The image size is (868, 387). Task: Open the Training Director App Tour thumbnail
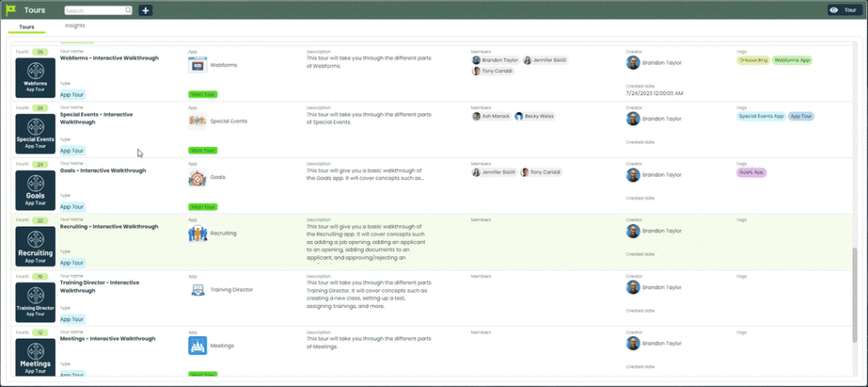coord(36,302)
